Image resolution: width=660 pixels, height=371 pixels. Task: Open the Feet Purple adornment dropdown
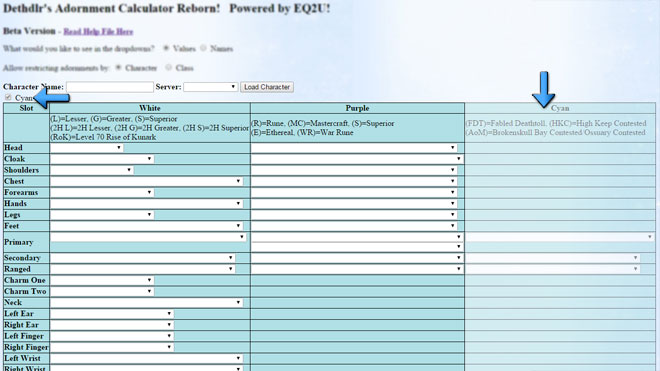[354, 226]
